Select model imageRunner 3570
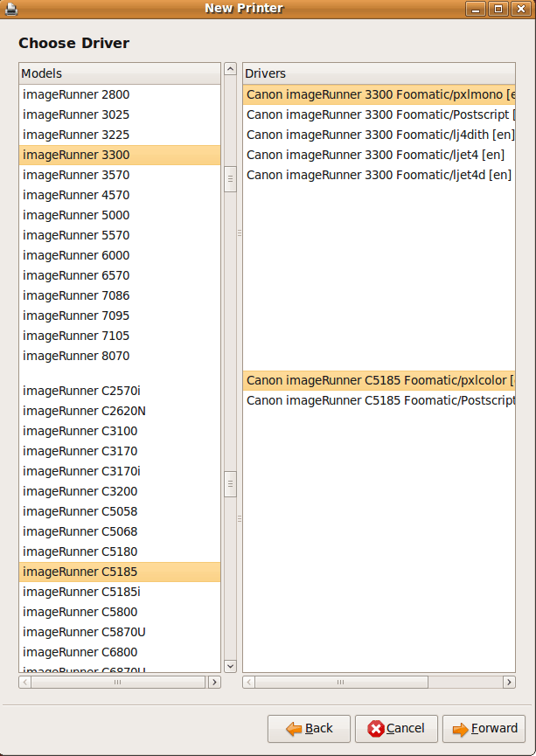Screen dimensions: 536x756 120,175
